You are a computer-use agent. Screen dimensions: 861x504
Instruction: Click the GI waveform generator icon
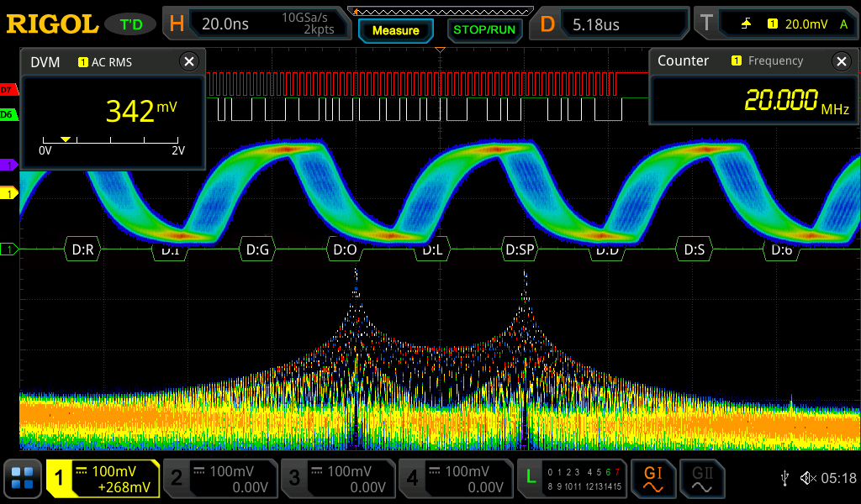click(653, 479)
